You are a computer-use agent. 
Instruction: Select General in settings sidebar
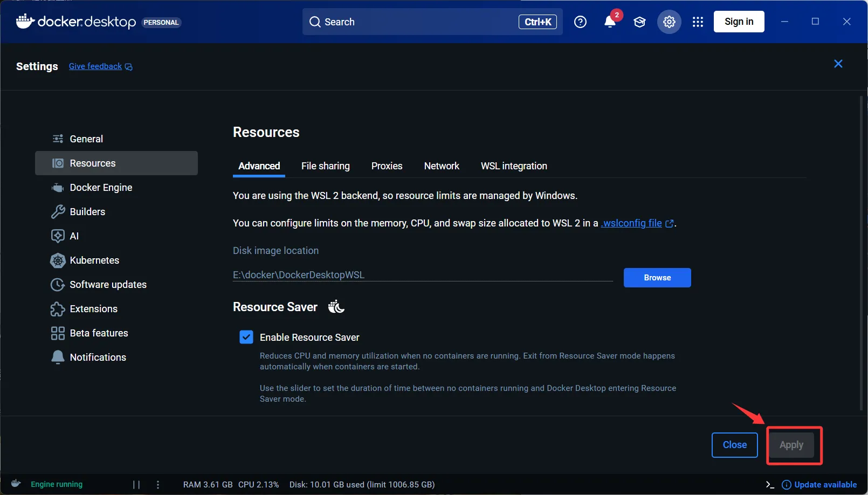tap(116, 139)
